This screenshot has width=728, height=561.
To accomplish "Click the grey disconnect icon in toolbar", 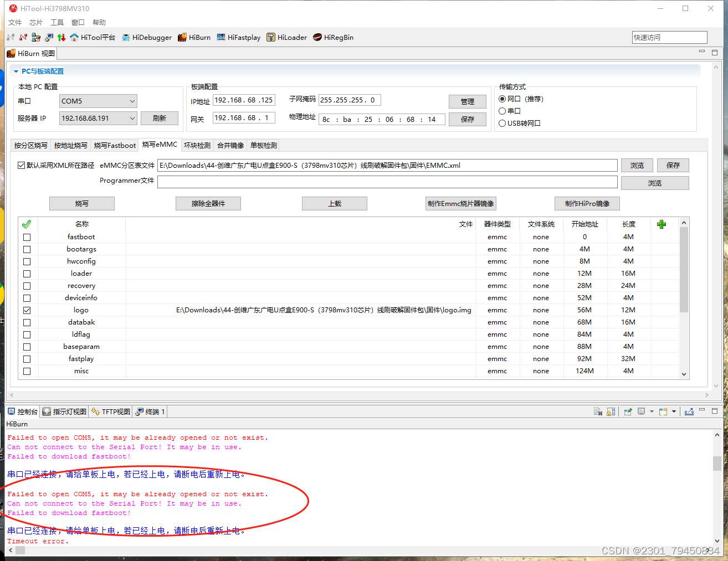I will point(11,37).
